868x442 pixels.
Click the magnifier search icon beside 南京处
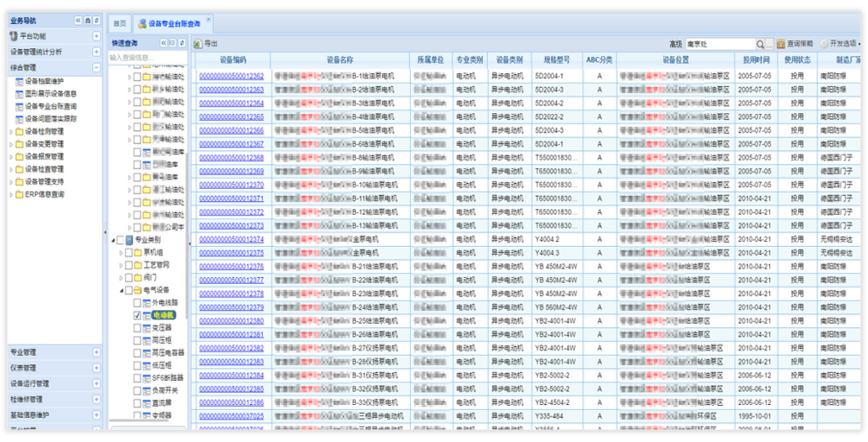(x=760, y=44)
